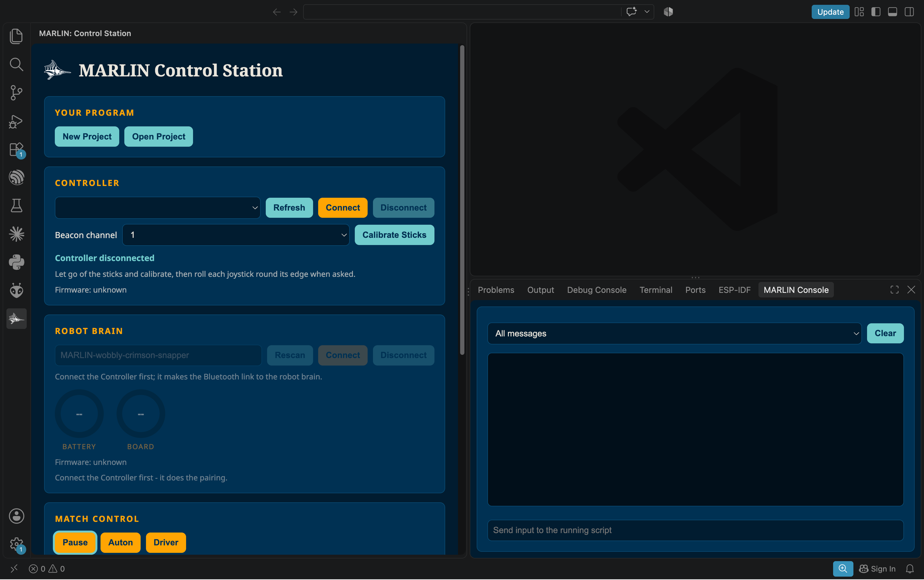Open ESP-IDF Espressif sidebar icon
924x580 pixels.
pos(16,178)
